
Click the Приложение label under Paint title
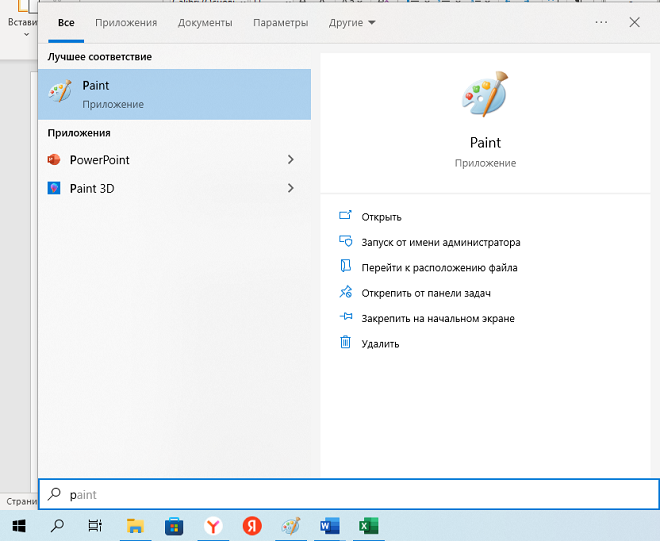[x=485, y=163]
